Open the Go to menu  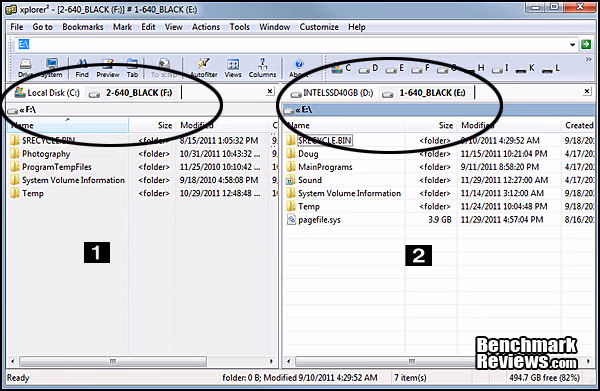pos(42,27)
